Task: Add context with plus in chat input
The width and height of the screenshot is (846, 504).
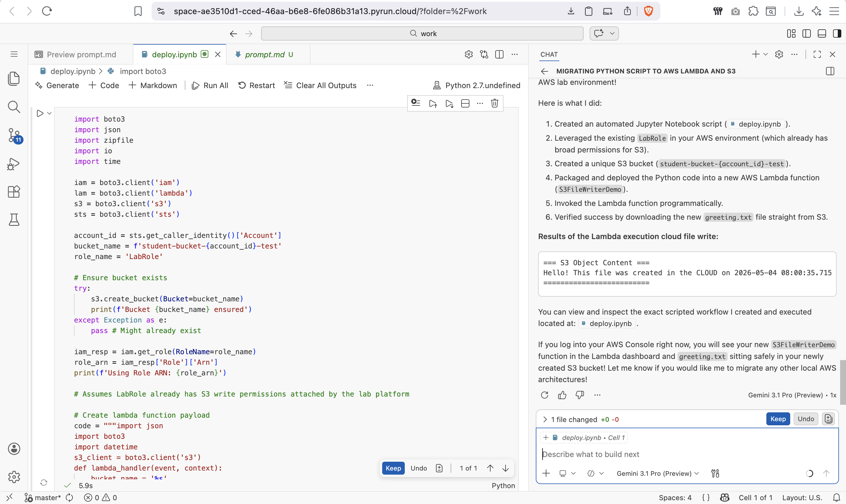Action: tap(546, 473)
